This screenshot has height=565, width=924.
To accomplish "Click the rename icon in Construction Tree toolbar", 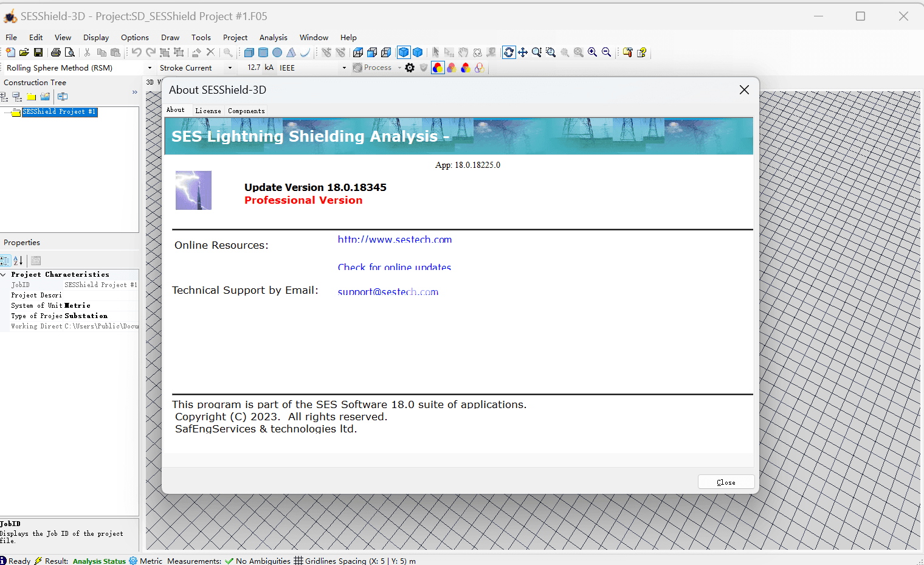I will (63, 97).
